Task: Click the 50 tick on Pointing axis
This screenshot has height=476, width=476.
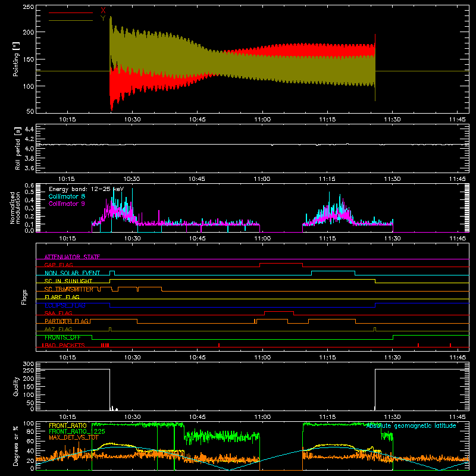Action: [x=30, y=111]
